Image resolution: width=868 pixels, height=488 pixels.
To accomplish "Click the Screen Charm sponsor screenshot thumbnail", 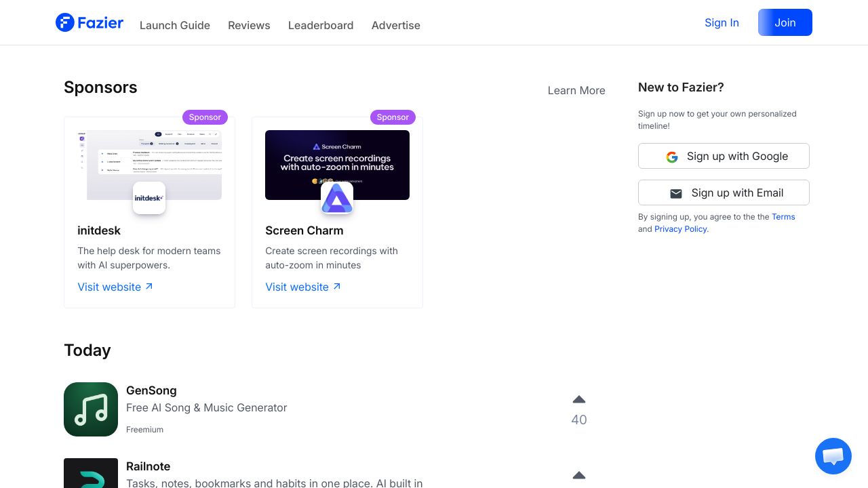I will point(337,165).
